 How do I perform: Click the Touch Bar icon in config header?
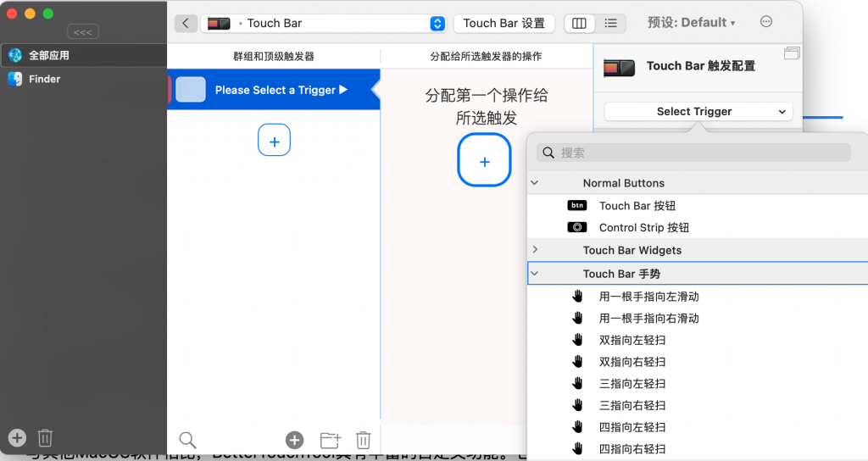pos(619,68)
